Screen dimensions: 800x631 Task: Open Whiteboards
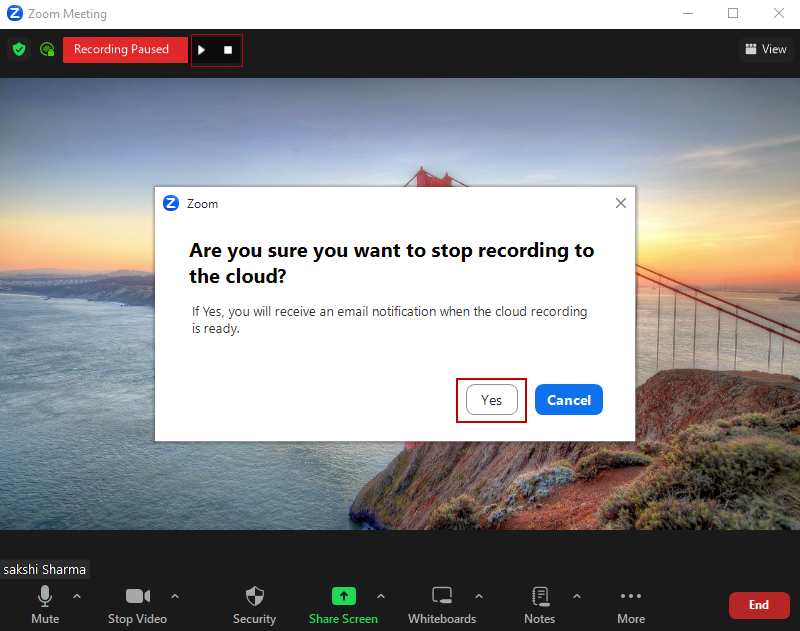(442, 605)
